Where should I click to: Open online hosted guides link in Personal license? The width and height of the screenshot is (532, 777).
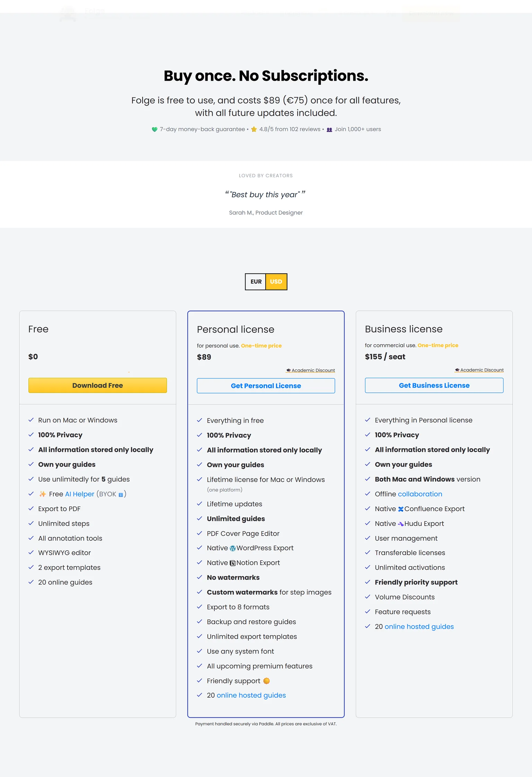click(251, 695)
